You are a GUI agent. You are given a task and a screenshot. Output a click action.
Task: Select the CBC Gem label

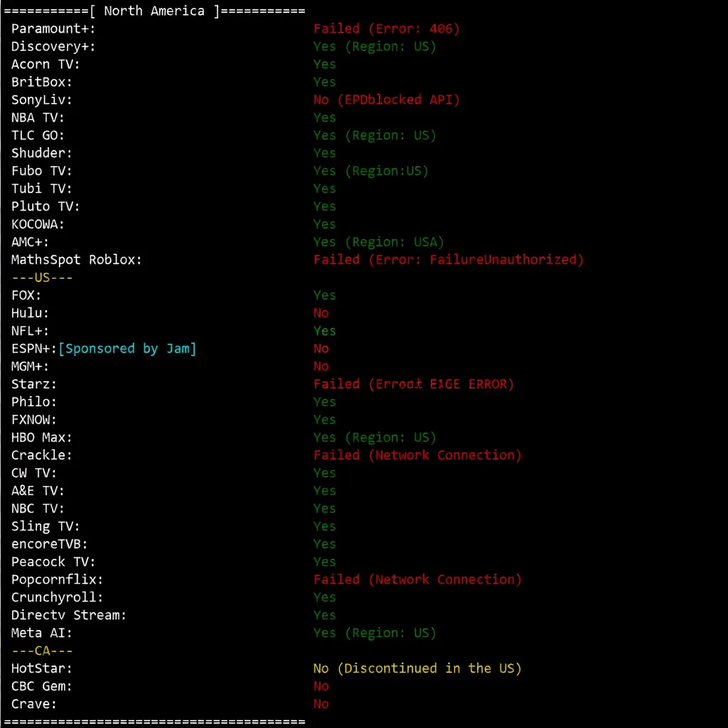point(42,686)
